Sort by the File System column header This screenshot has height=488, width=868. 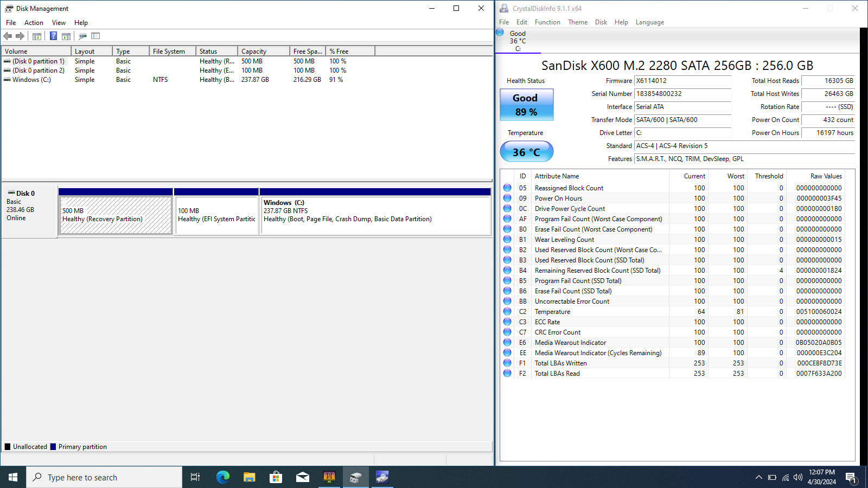173,52
